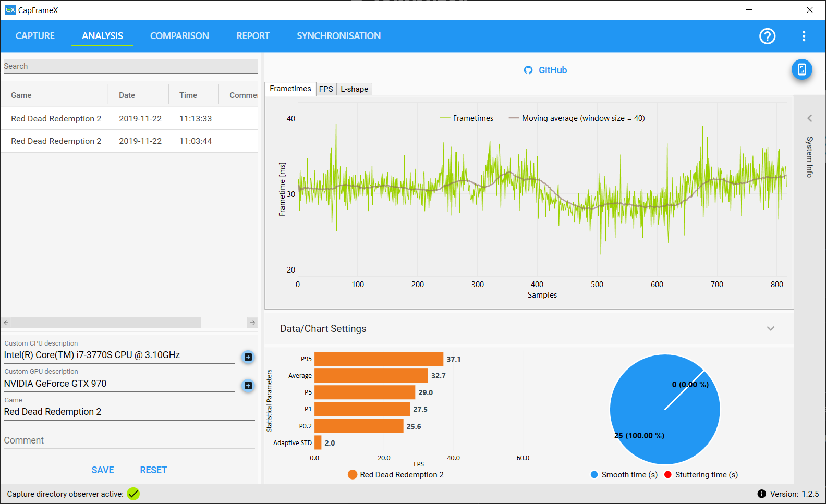
Task: Select the record captured at 11:13:33
Action: click(129, 118)
